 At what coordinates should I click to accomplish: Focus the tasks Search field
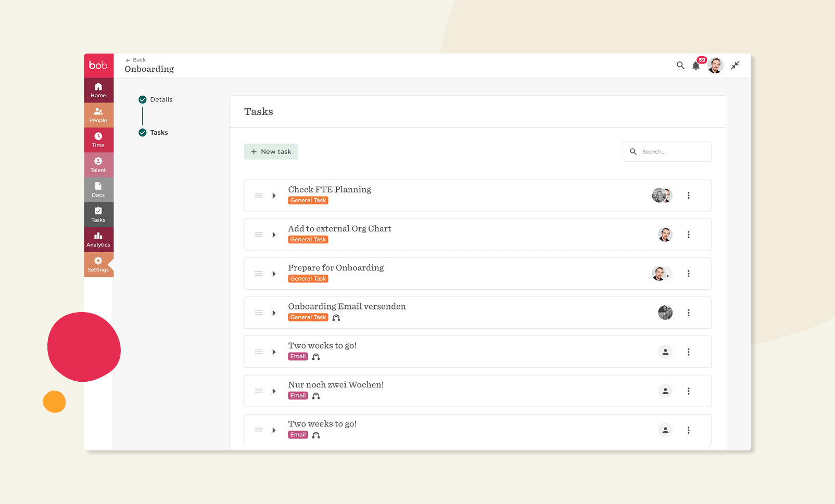(x=667, y=152)
